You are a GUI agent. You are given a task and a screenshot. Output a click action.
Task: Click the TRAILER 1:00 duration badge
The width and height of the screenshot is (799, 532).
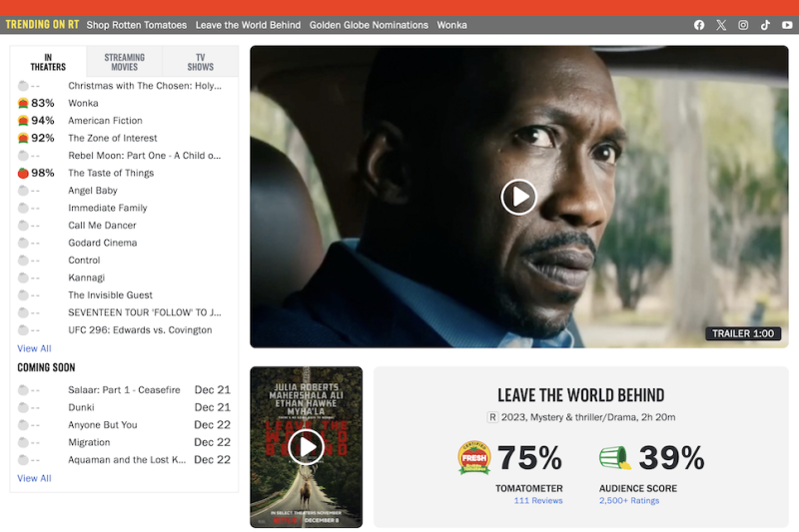tap(743, 333)
